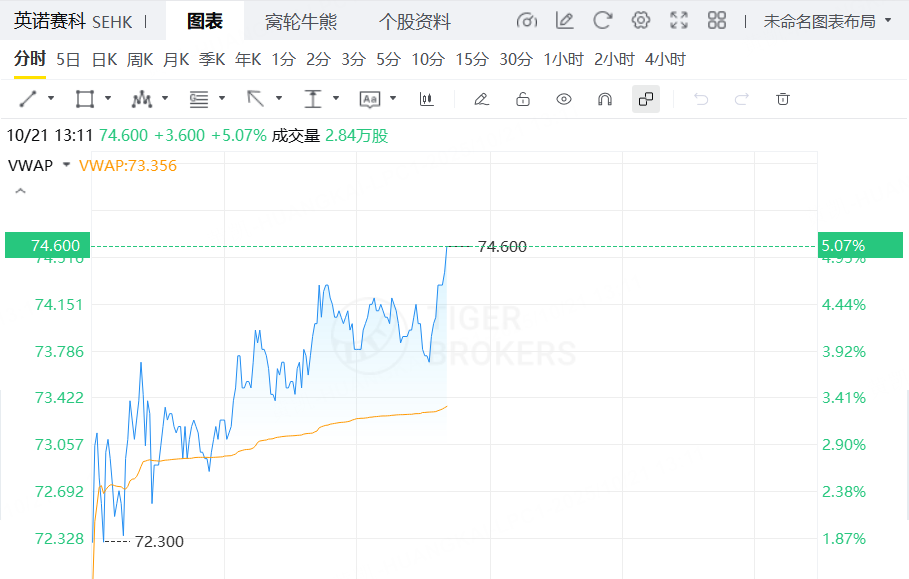
Task: Click the edit note icon in header
Action: pyautogui.click(x=565, y=21)
